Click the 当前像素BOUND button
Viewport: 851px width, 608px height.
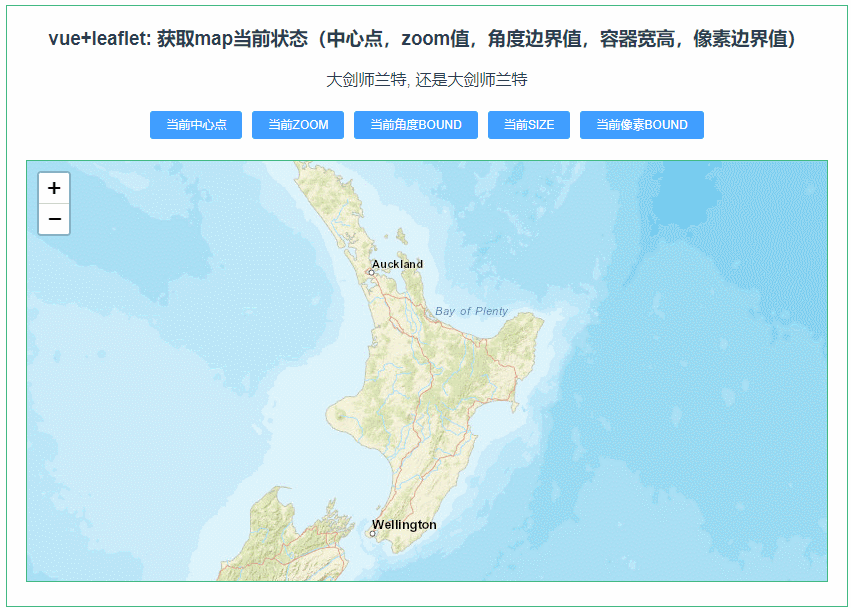(x=642, y=125)
